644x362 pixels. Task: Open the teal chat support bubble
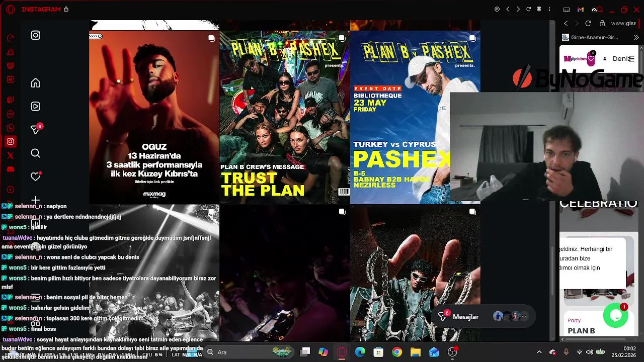click(615, 315)
